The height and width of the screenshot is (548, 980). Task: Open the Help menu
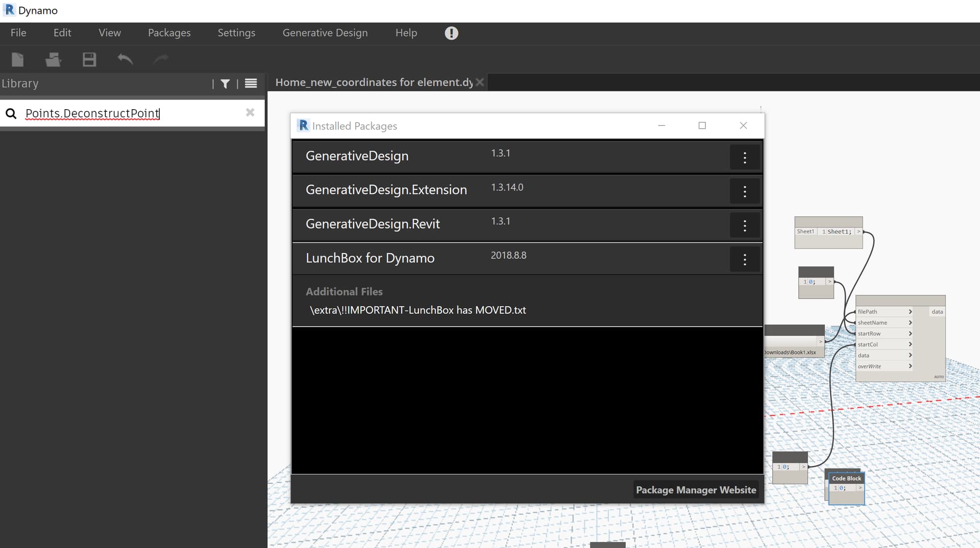point(406,33)
